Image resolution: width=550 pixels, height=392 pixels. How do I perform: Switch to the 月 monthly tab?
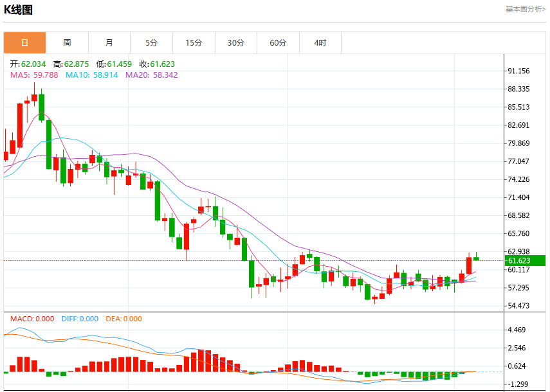(x=109, y=43)
